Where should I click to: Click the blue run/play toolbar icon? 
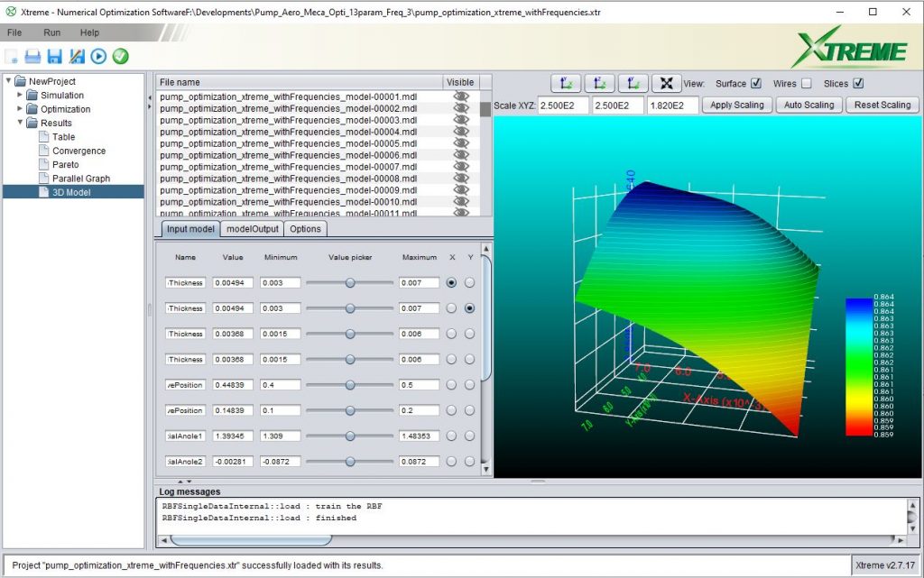tap(98, 57)
